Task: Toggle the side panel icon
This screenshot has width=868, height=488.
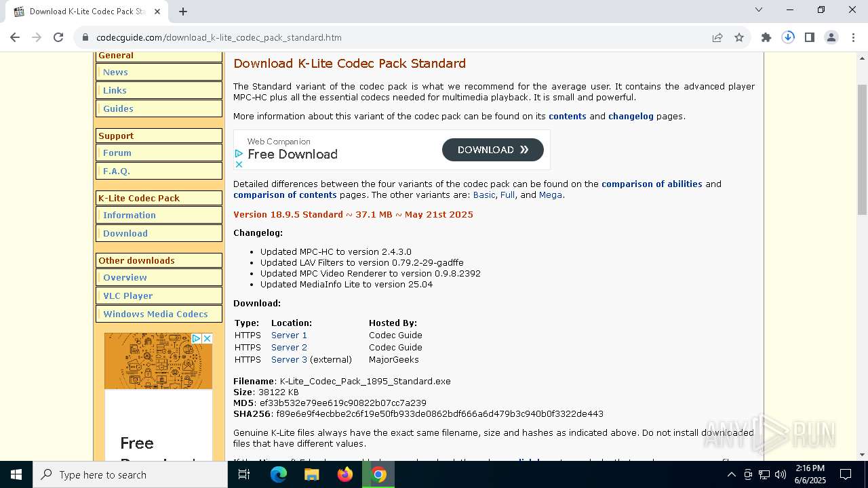Action: point(810,37)
